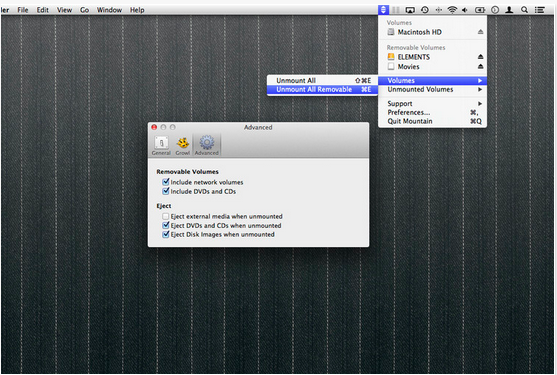Viewport: 557px width, 375px height.
Task: Choose Unmount All Removable
Action: pos(322,89)
